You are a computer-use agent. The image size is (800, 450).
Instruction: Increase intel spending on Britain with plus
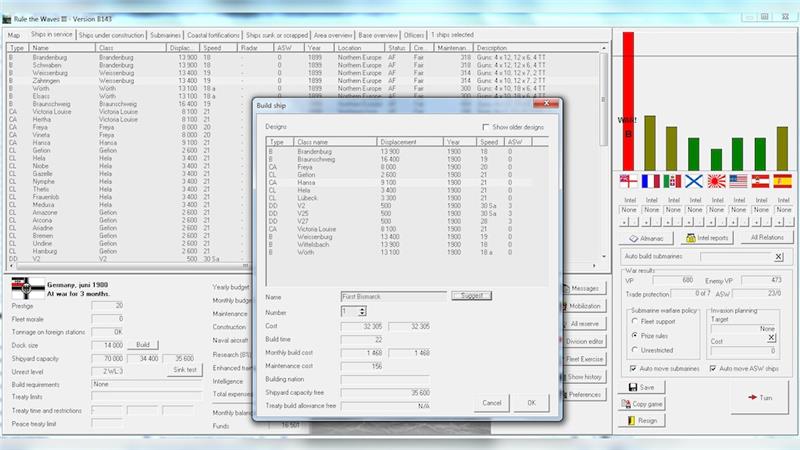[x=623, y=222]
